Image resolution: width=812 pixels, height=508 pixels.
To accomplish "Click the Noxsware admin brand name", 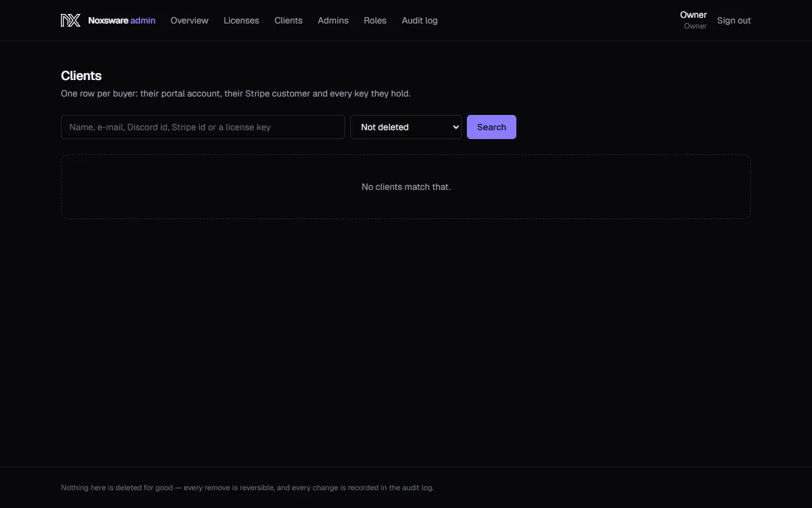I will click(122, 20).
